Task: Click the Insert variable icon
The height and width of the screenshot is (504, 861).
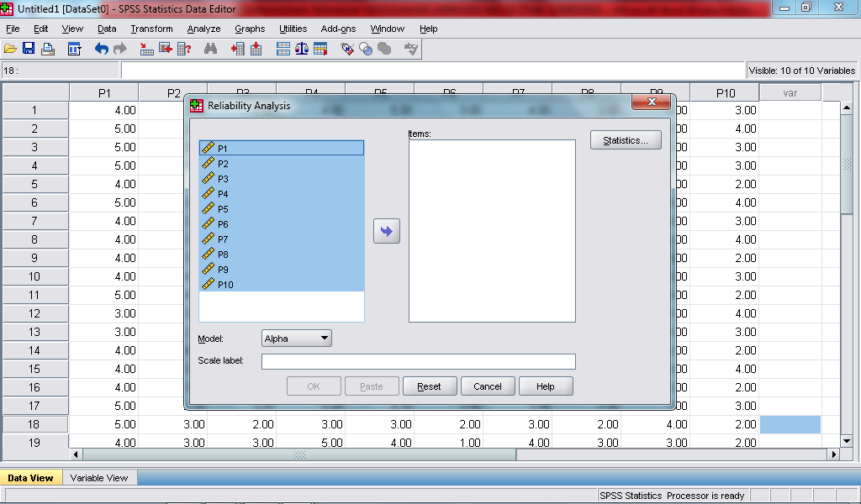Action: 256,49
